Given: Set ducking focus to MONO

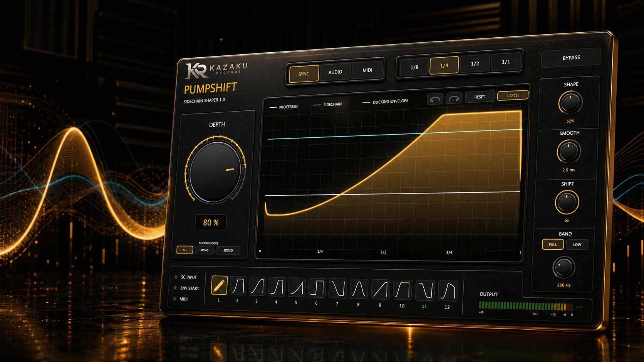Looking at the screenshot, I should tap(205, 250).
